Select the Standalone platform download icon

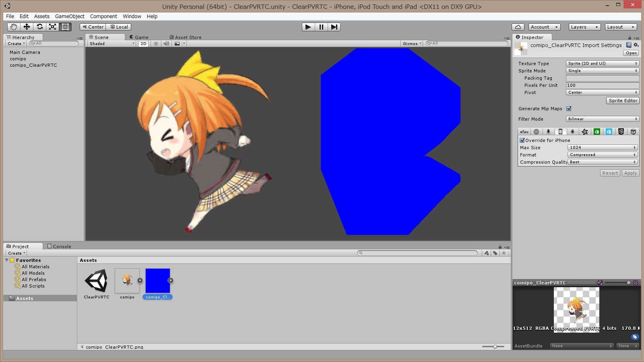pyautogui.click(x=548, y=132)
